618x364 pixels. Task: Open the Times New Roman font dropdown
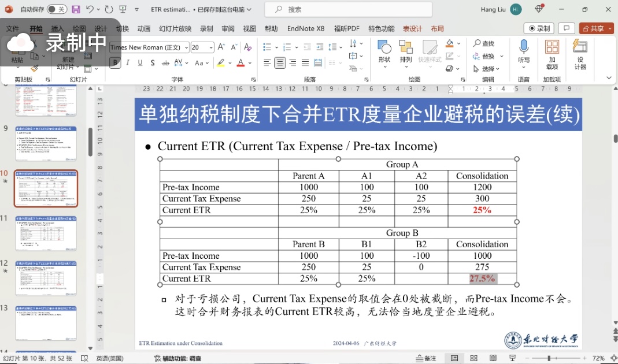(186, 47)
